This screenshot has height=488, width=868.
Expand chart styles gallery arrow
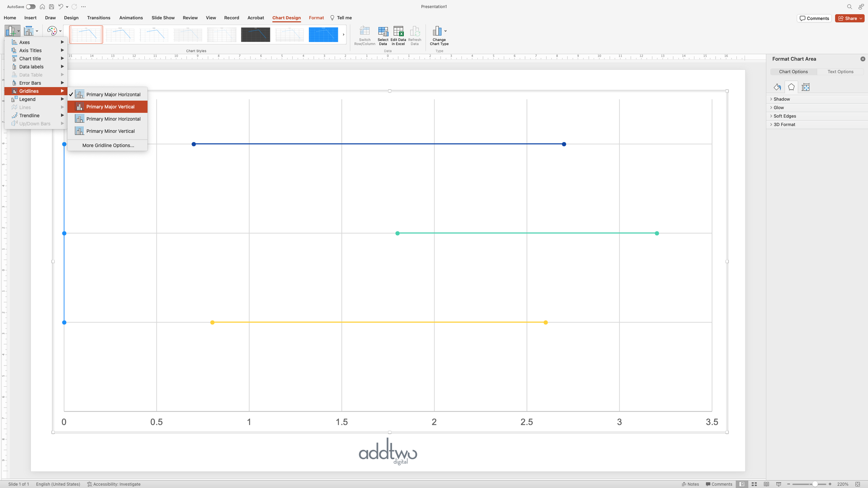[343, 35]
